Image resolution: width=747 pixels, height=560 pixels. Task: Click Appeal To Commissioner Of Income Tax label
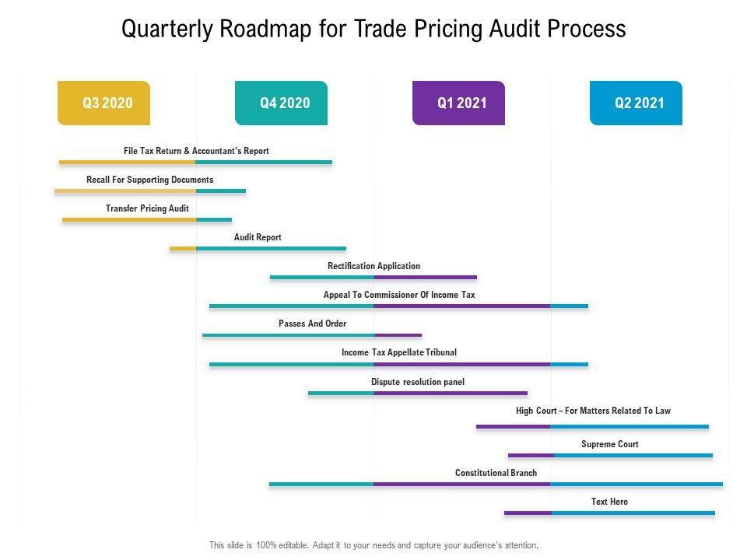[398, 295]
